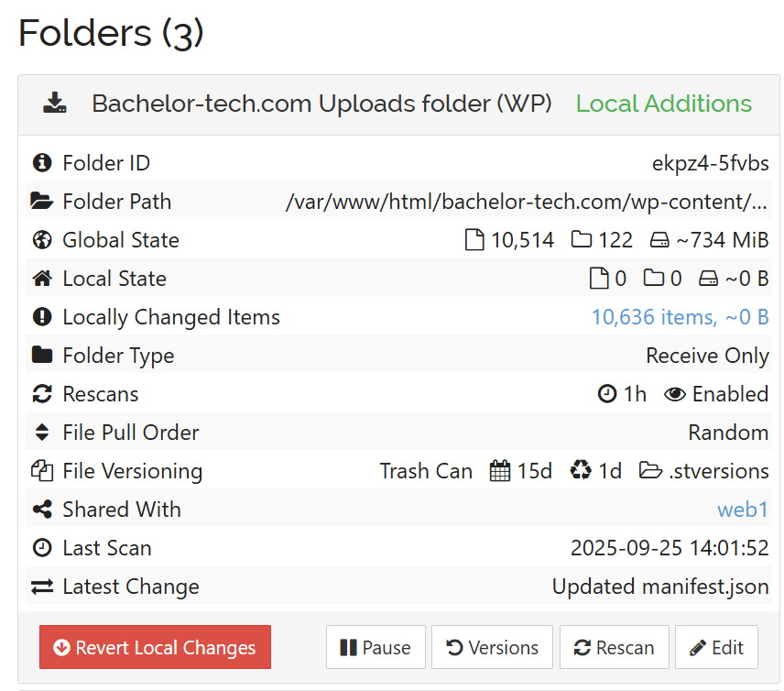Click the Shared With share icon

[42, 509]
